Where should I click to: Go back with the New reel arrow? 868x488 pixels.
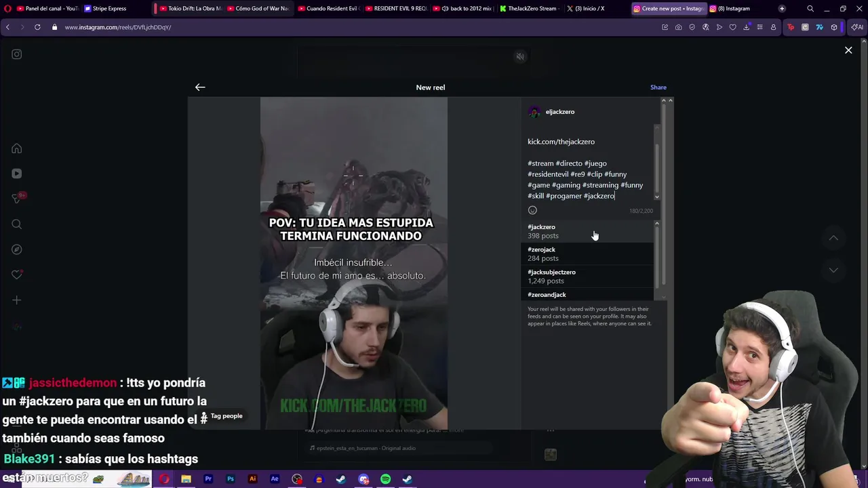200,87
